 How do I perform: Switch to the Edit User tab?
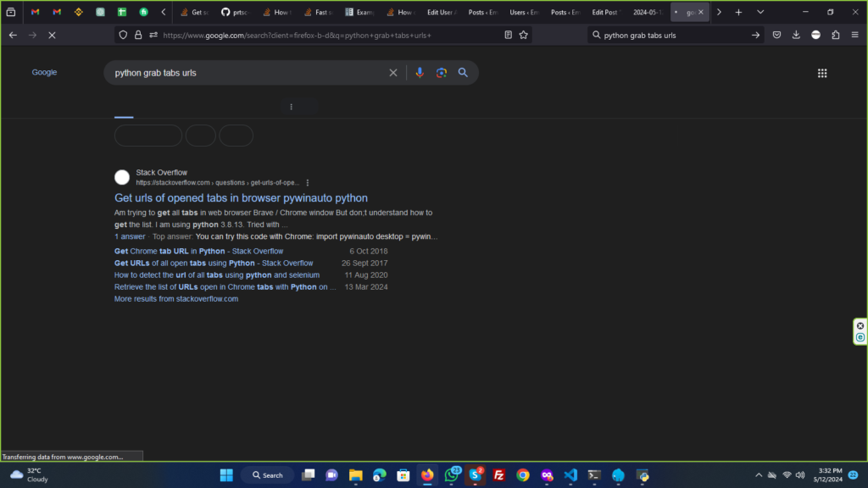tap(442, 13)
